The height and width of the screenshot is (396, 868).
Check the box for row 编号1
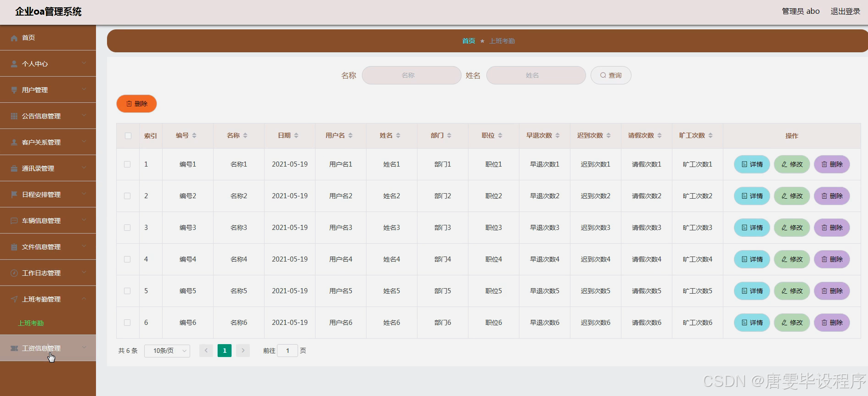click(x=127, y=164)
